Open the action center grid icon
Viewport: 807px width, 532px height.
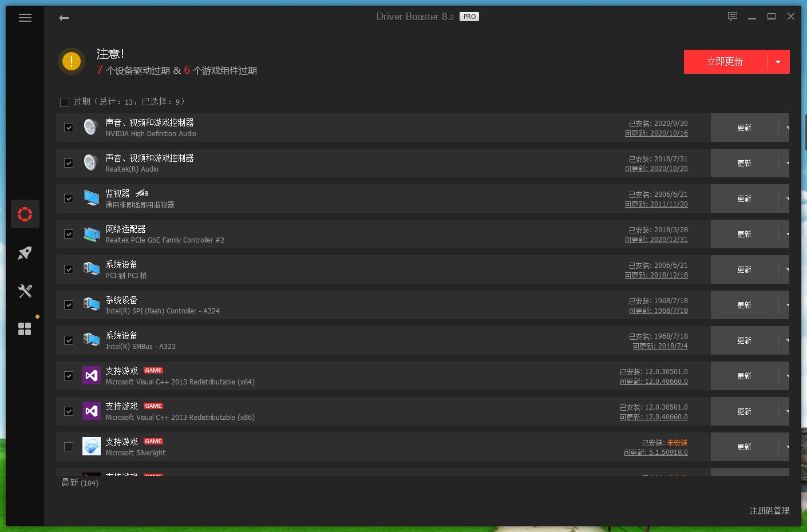25,329
